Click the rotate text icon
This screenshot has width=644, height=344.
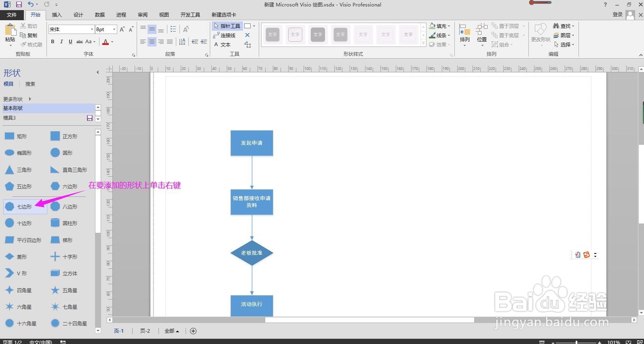[x=186, y=29]
